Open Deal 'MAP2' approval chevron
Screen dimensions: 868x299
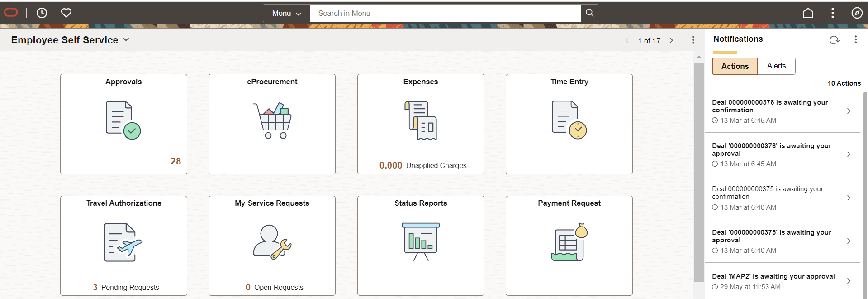click(x=849, y=281)
